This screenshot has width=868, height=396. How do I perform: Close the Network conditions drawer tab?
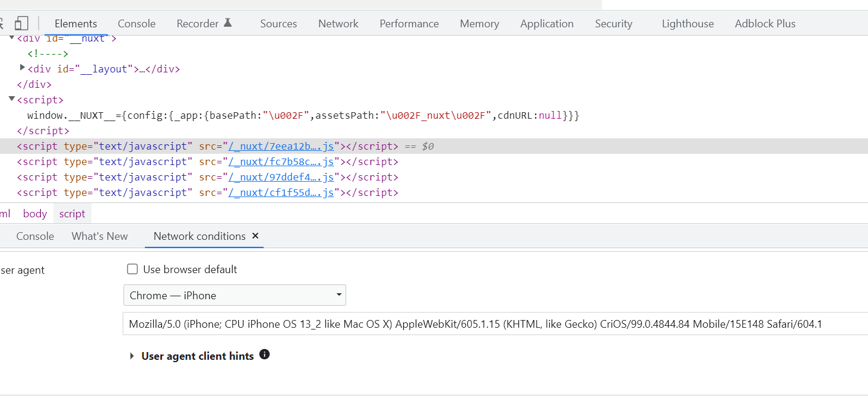pyautogui.click(x=255, y=236)
